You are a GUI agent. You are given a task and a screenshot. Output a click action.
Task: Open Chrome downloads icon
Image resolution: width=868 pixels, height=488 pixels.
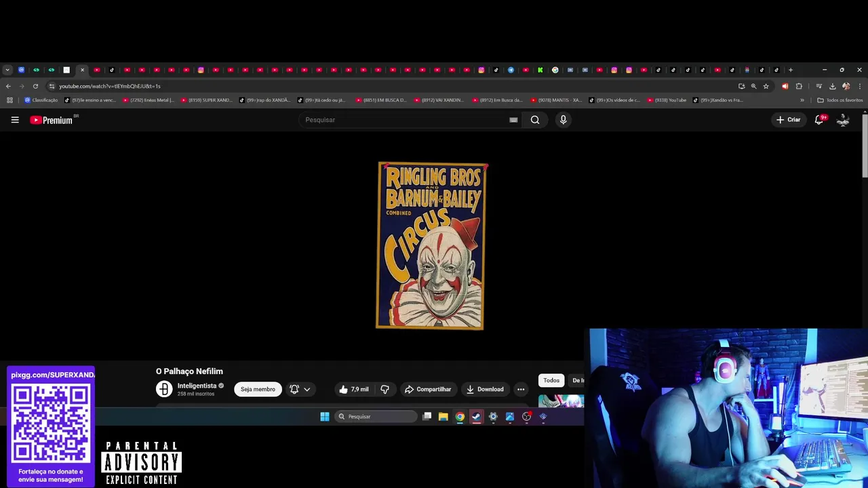tap(832, 86)
